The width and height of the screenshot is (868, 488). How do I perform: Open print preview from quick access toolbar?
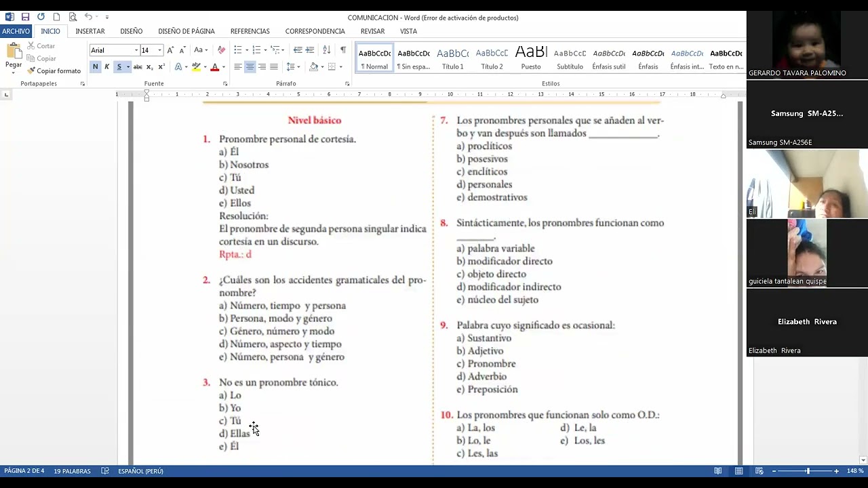pyautogui.click(x=73, y=17)
